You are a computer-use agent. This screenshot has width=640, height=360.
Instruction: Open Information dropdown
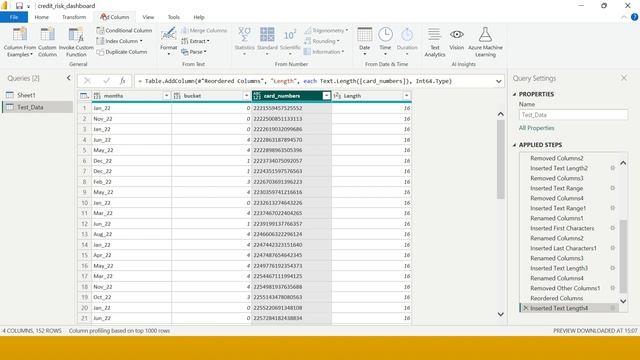point(324,52)
